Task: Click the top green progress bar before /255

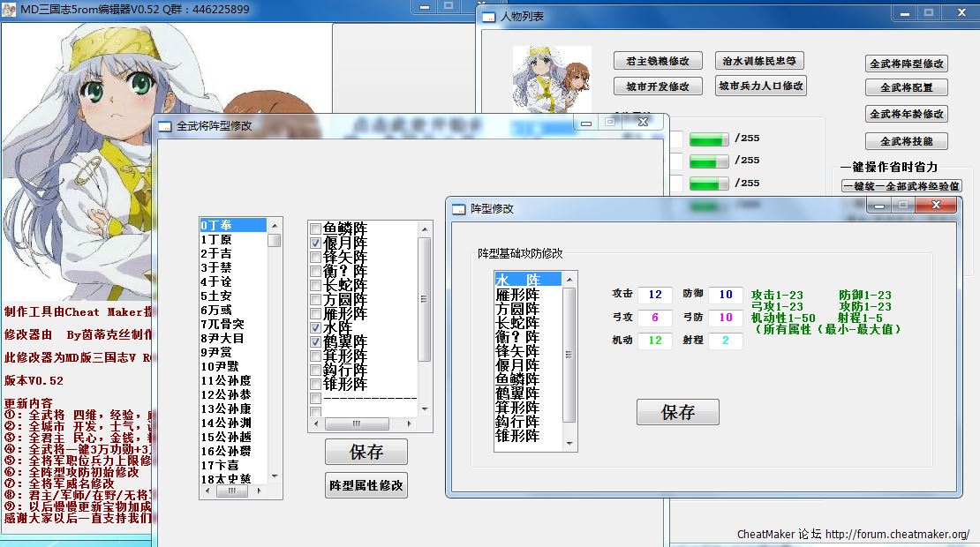Action: 708,139
